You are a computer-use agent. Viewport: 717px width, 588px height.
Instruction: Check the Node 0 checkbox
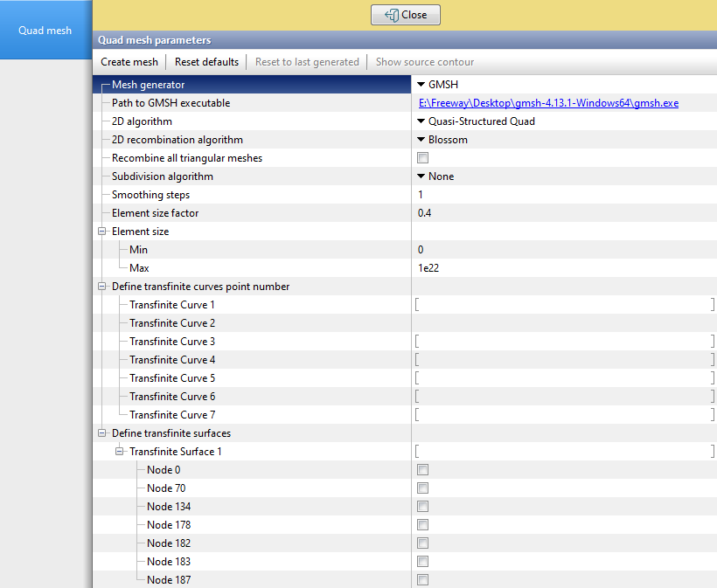[423, 470]
